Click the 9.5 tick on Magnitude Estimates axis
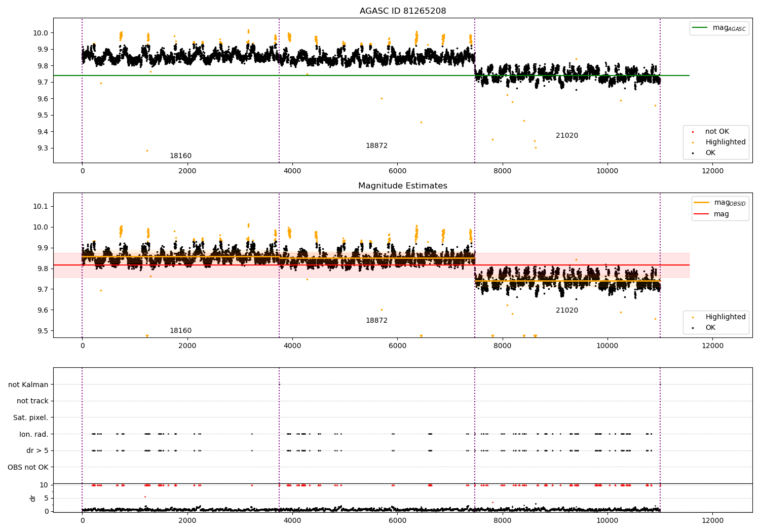 coord(43,331)
